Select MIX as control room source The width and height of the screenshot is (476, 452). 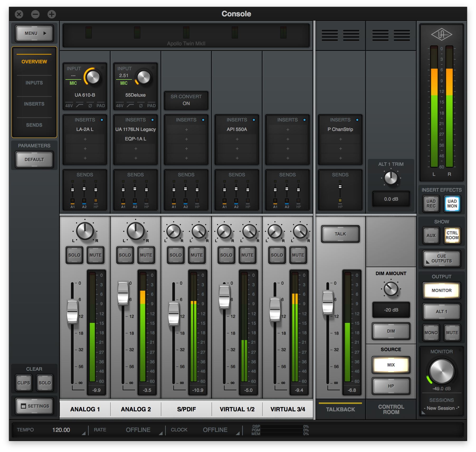point(391,365)
